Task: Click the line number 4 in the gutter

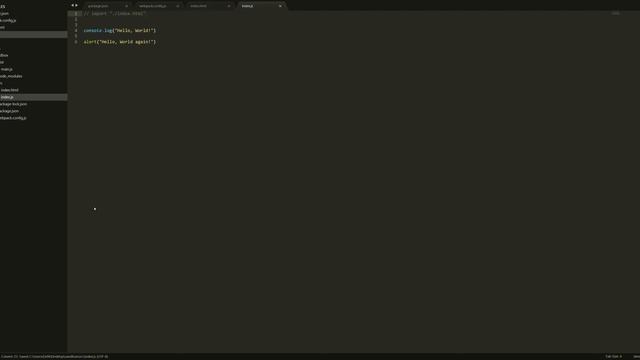Action: 76,31
